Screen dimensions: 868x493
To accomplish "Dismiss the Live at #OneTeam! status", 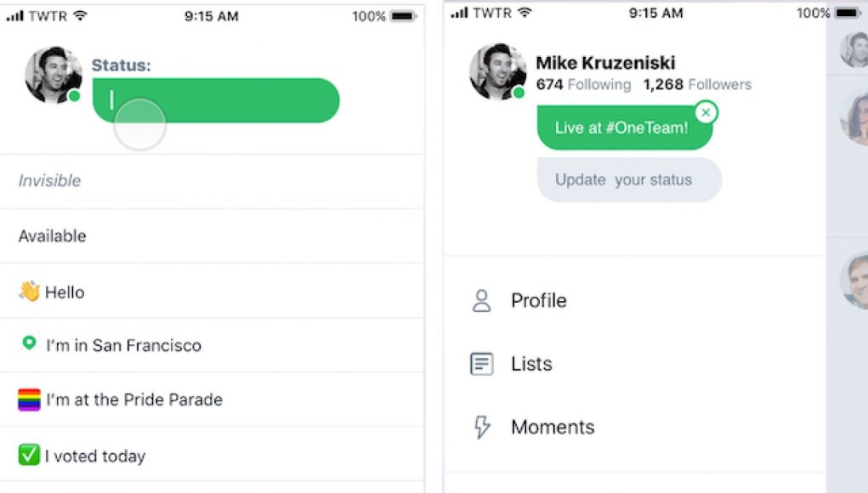I will click(706, 113).
